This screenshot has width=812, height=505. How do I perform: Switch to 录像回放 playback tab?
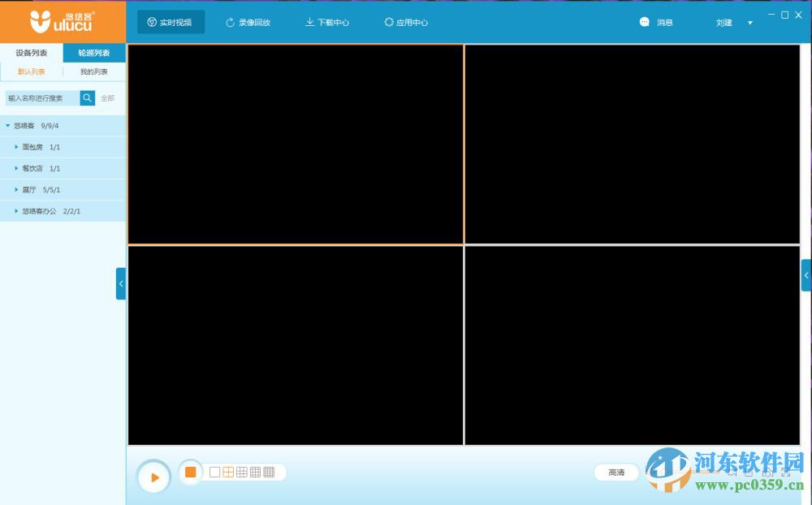click(x=248, y=22)
